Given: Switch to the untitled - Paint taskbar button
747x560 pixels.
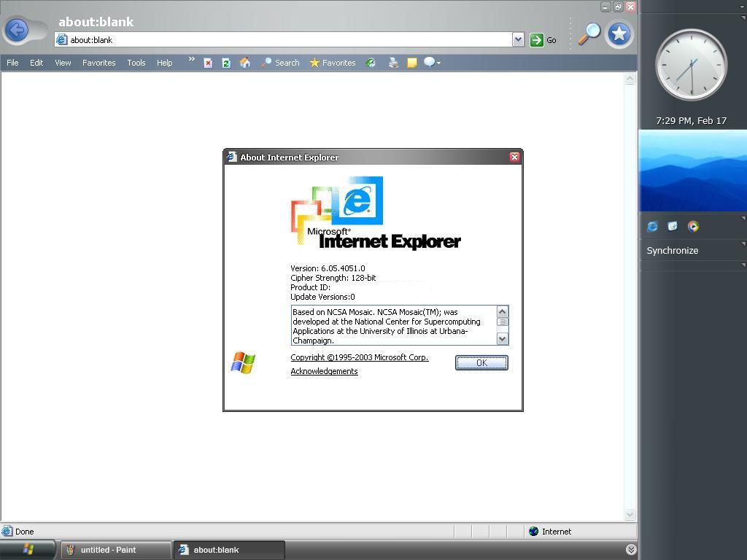Looking at the screenshot, I should [116, 550].
